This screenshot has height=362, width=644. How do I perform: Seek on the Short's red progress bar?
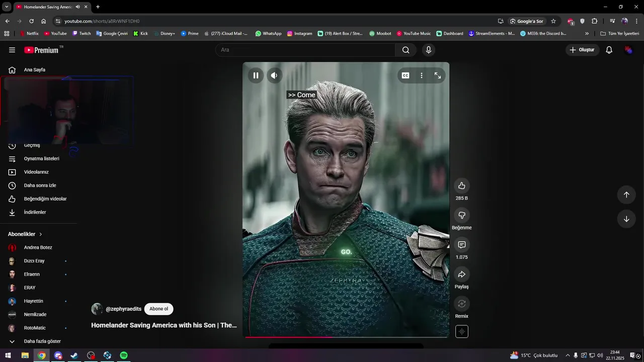(x=346, y=337)
